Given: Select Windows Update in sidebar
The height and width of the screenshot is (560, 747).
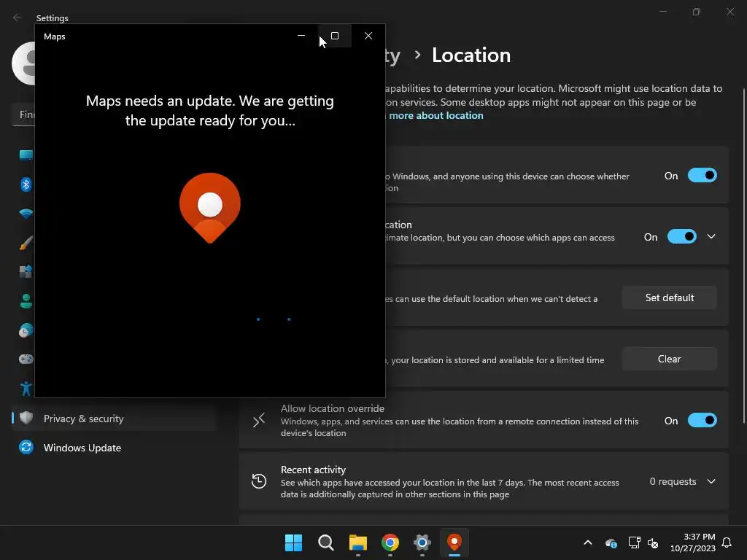Looking at the screenshot, I should click(114, 448).
